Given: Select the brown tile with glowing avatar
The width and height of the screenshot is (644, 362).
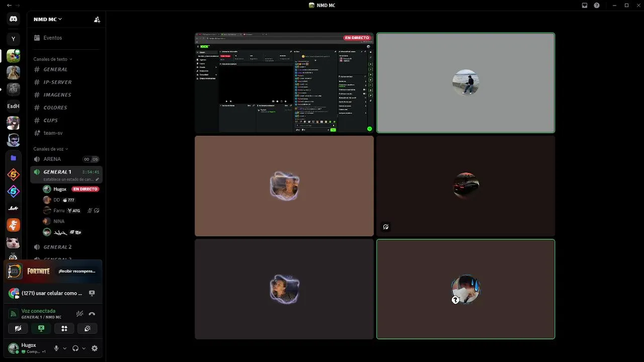Looking at the screenshot, I should (x=284, y=186).
